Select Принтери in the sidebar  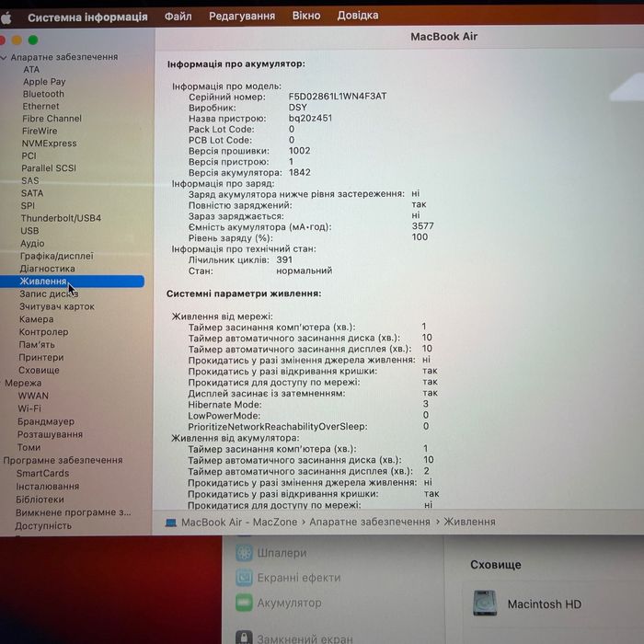pos(41,357)
